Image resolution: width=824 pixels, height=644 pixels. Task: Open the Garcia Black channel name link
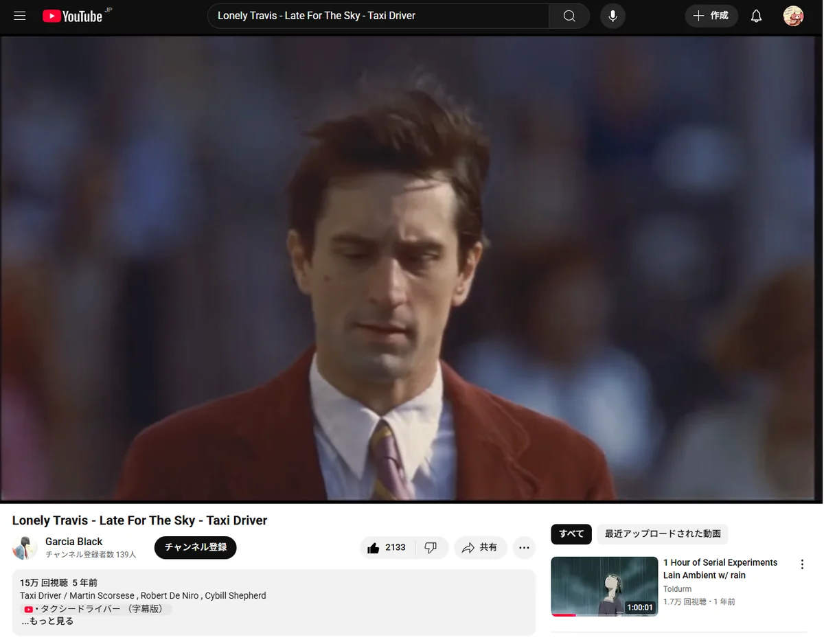74,541
